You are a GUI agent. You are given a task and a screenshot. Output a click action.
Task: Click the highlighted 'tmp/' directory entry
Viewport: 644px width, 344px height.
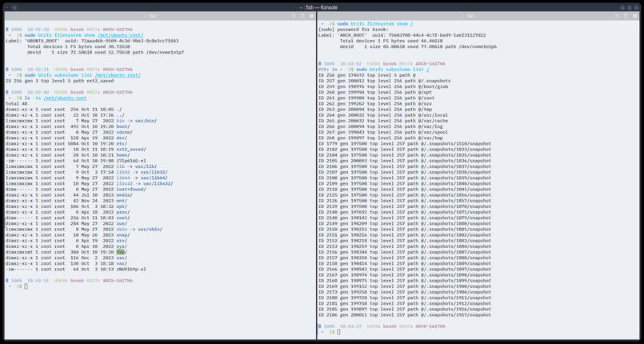coord(122,252)
